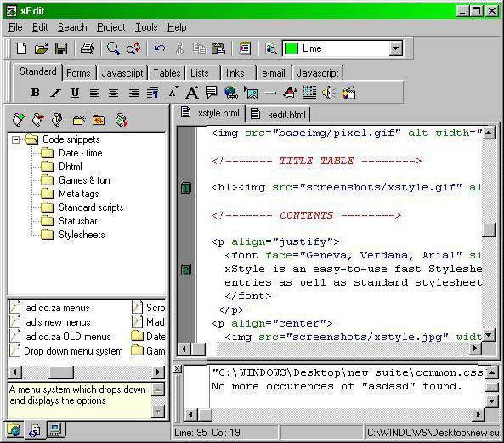Open the xedit.html document tab
The image size is (504, 443).
279,114
